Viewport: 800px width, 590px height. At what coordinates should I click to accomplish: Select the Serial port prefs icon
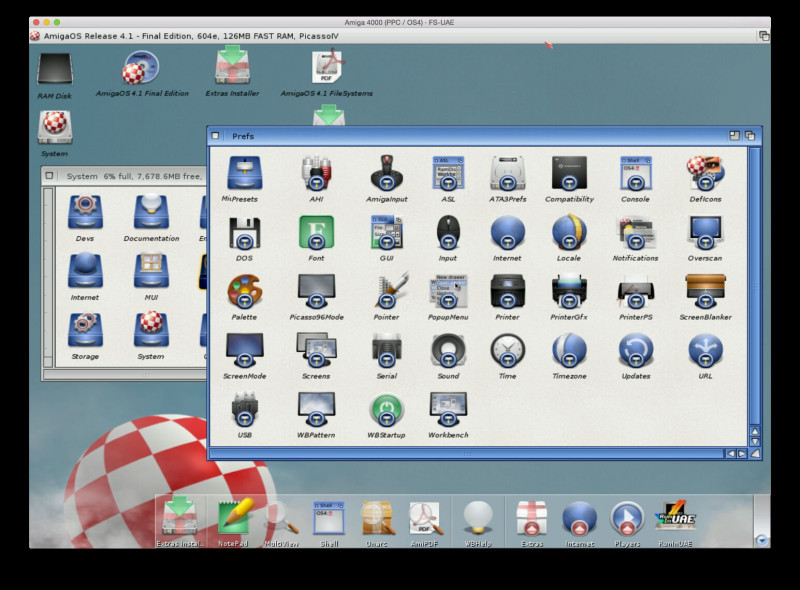pyautogui.click(x=386, y=351)
